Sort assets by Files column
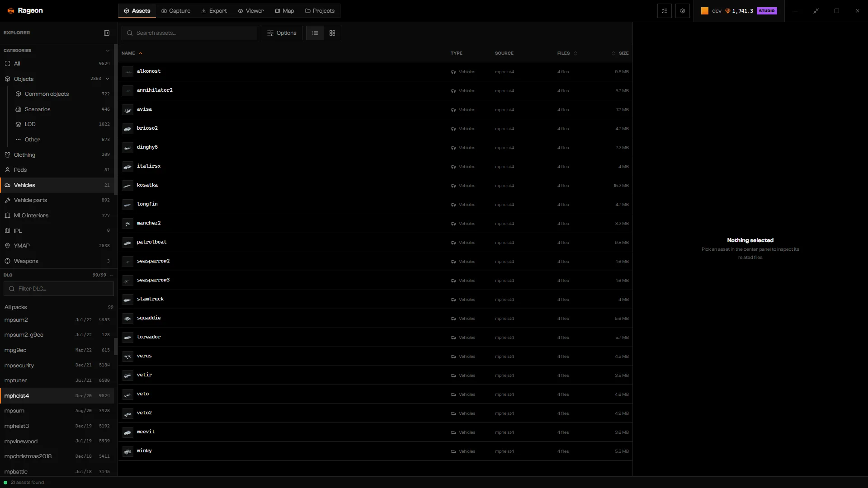The image size is (868, 488). pos(567,53)
